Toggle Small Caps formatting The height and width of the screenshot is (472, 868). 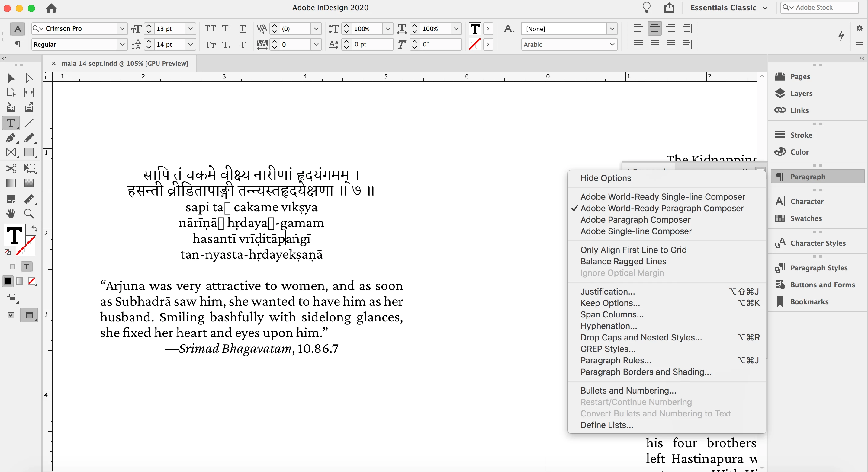(210, 44)
